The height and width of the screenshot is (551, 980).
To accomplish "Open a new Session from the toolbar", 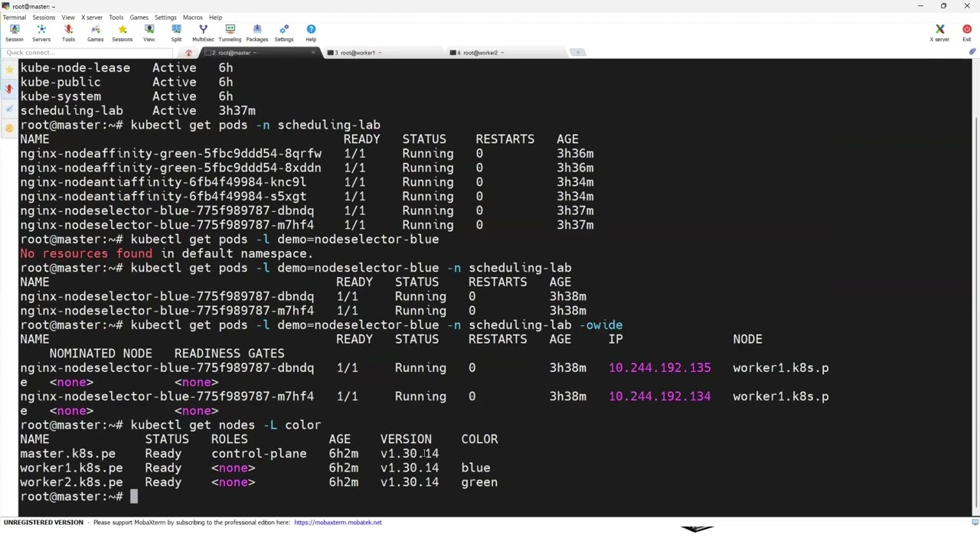I will tap(14, 33).
